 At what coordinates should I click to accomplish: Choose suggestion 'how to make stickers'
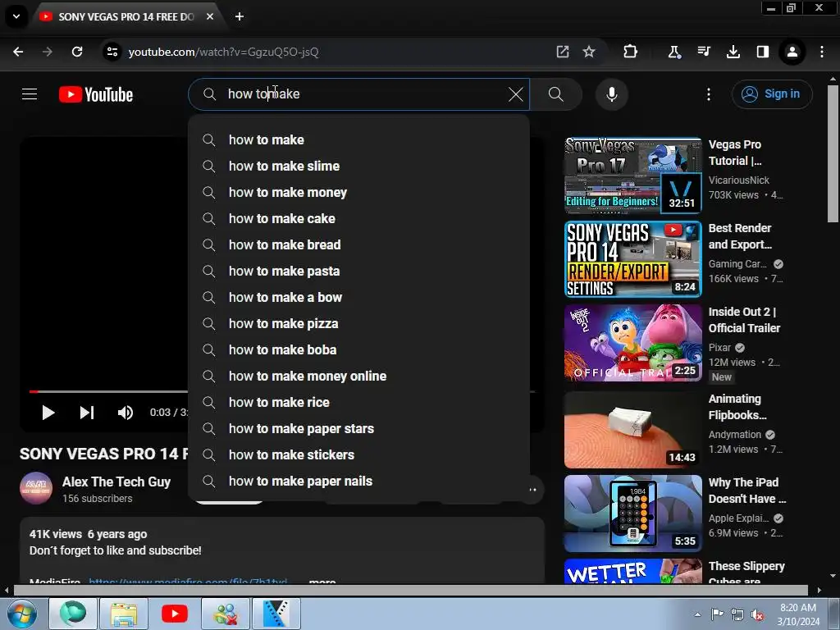coord(358,454)
